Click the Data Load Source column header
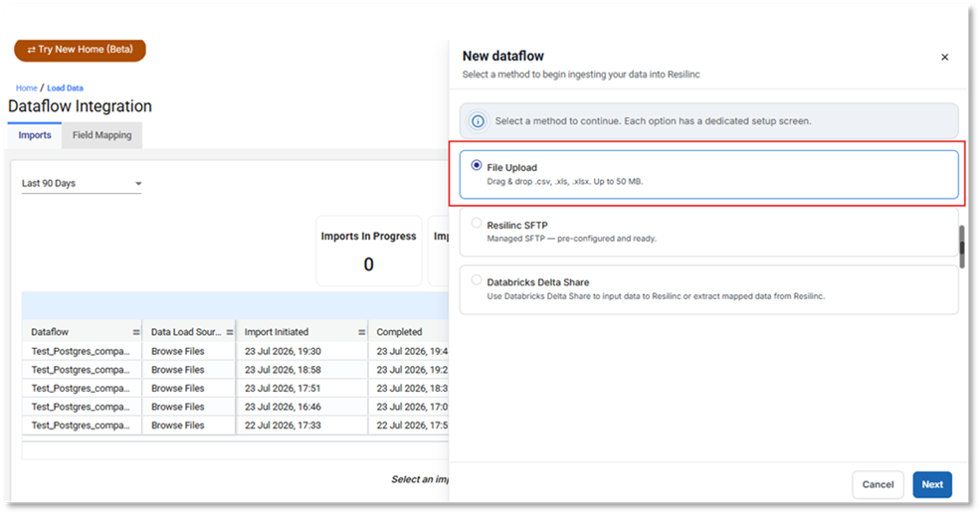Viewport: 980px width, 514px height. point(186,332)
